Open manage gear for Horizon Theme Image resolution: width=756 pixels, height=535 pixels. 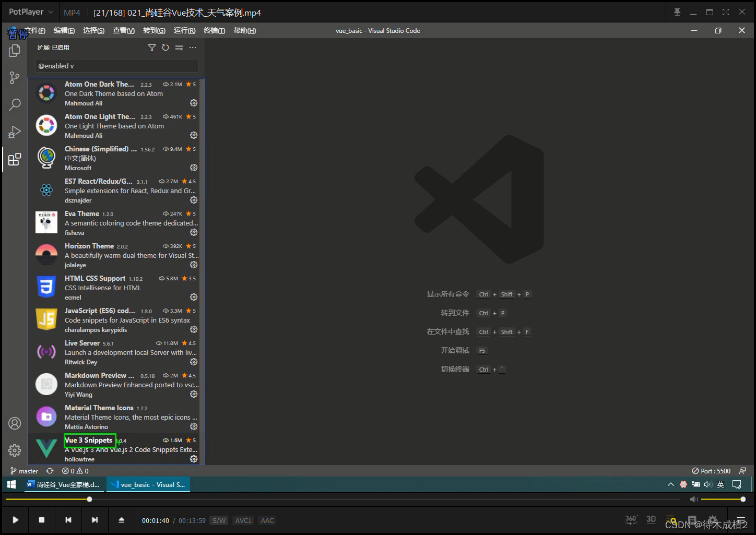pyautogui.click(x=194, y=265)
